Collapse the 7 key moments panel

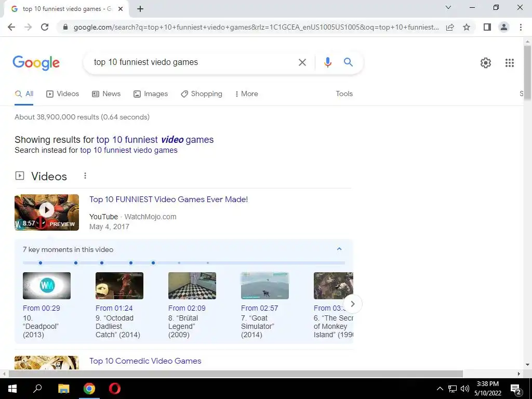(x=339, y=249)
